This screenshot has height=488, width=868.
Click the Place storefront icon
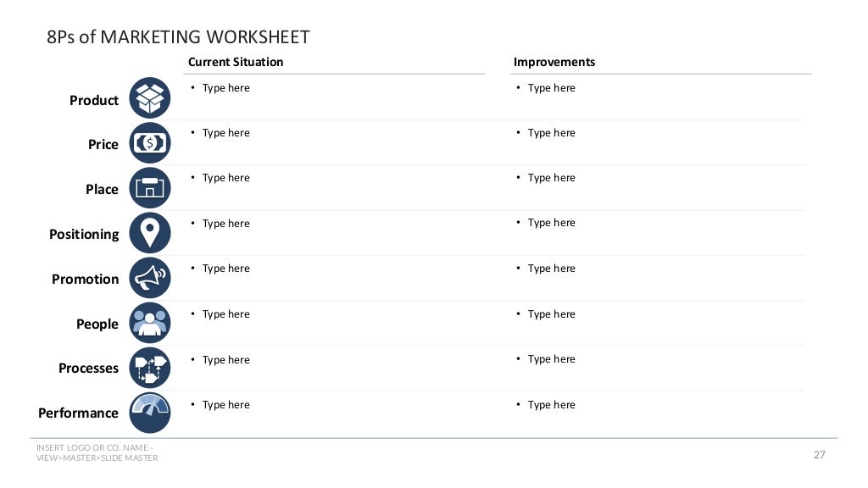click(150, 188)
